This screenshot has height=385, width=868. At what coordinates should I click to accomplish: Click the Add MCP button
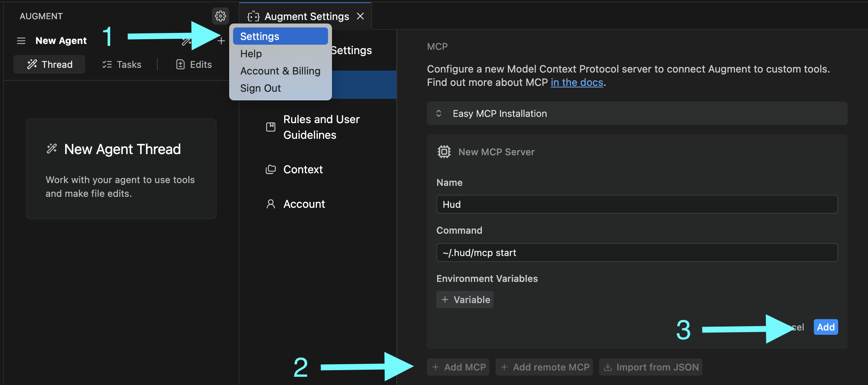[458, 367]
